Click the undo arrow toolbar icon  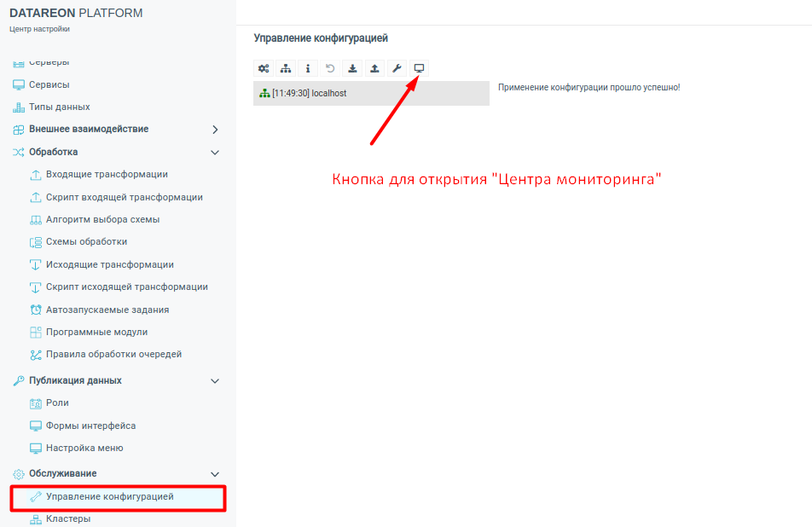click(330, 68)
